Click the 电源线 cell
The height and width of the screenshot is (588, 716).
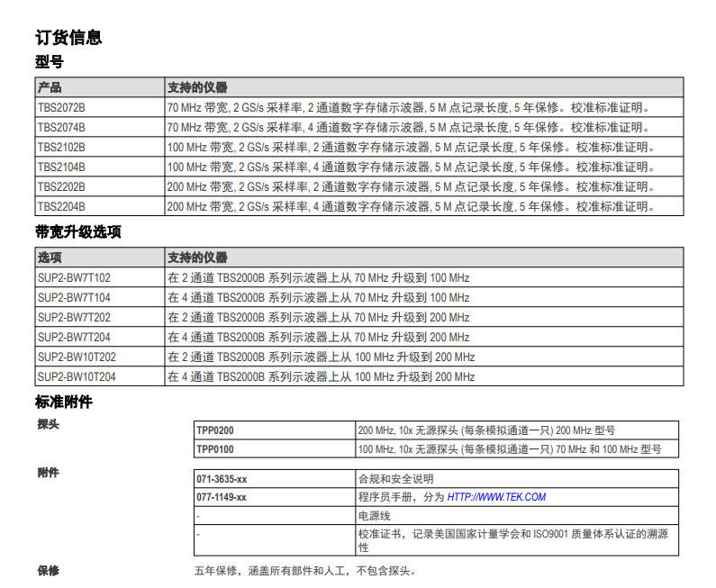[517, 516]
